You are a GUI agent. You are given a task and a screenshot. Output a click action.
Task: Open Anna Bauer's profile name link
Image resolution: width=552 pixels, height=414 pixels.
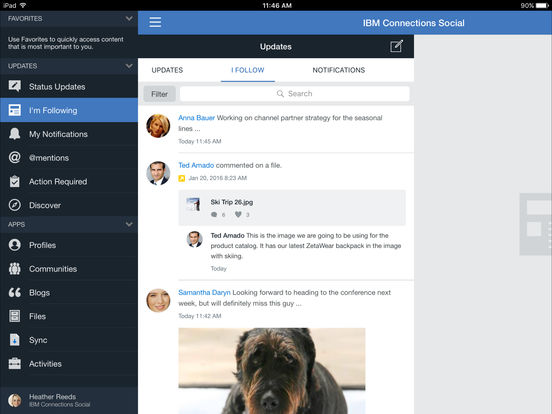(x=196, y=118)
